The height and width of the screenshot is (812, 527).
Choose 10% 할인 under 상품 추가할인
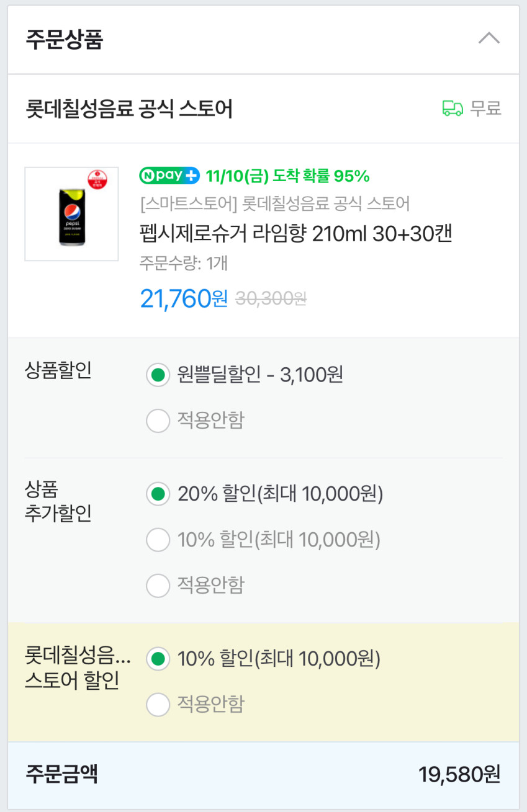(158, 540)
